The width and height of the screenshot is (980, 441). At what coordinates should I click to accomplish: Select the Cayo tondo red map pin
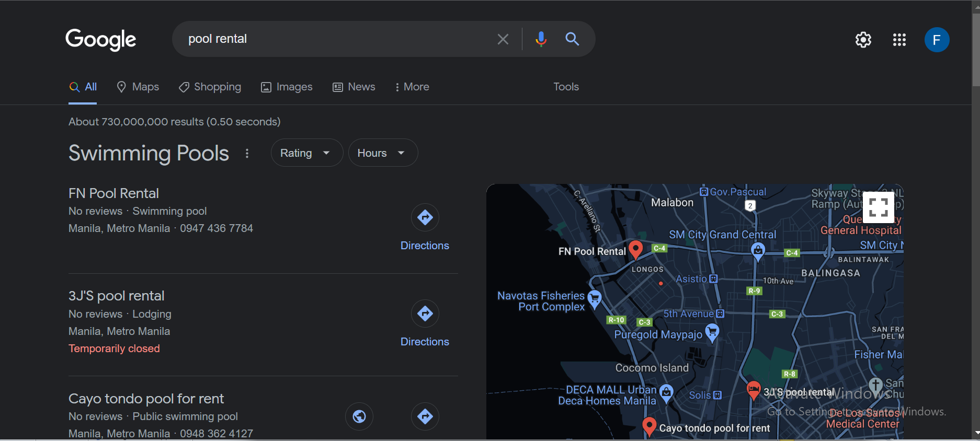pyautogui.click(x=649, y=426)
